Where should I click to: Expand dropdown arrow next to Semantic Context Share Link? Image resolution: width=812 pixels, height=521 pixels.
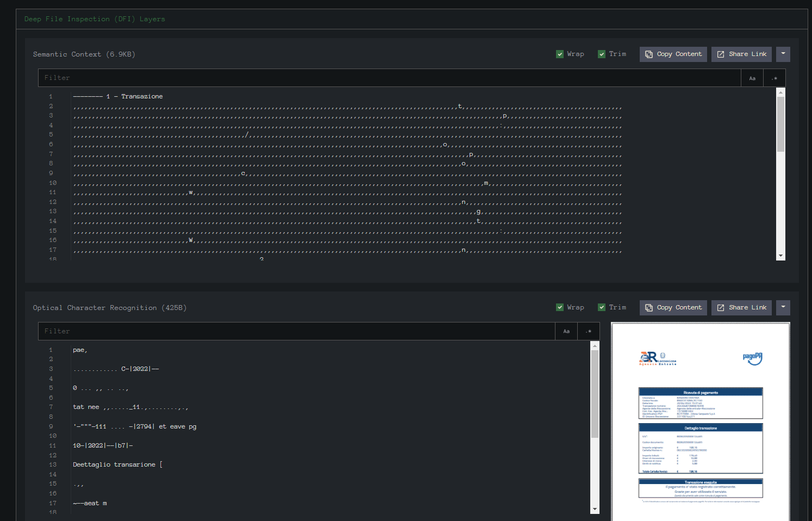783,54
